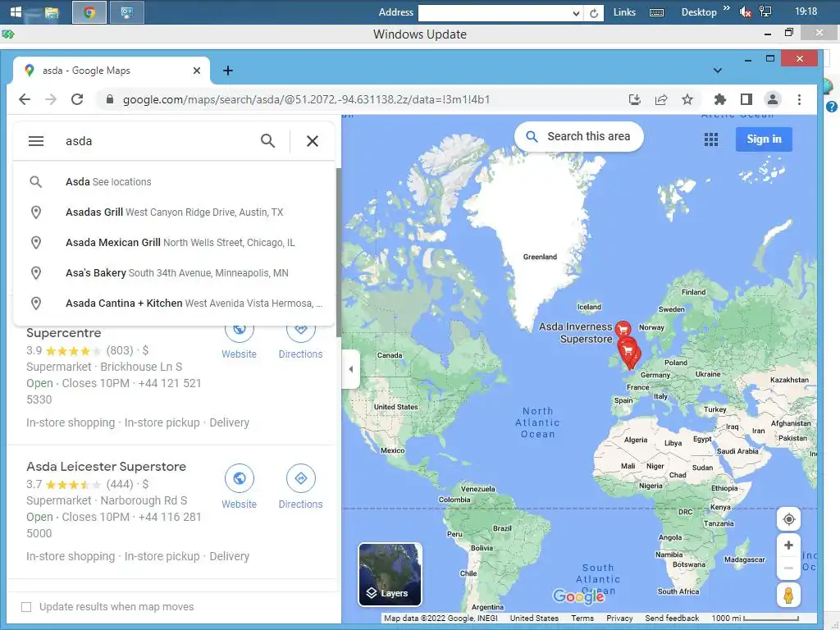
Task: Click the 1000 mi map scale control
Action: [x=755, y=619]
